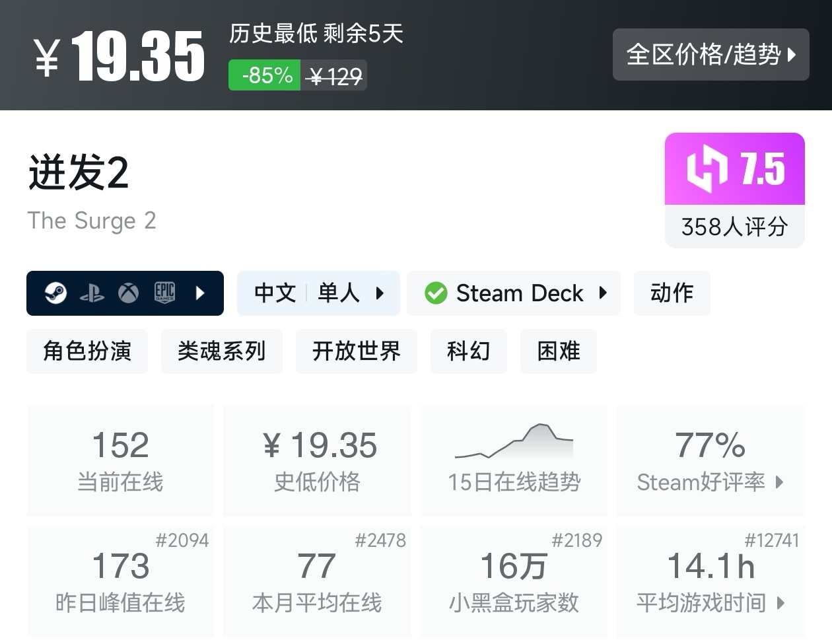Click the Steam Deck verified checkmark icon
This screenshot has width=832, height=644.
pyautogui.click(x=436, y=293)
